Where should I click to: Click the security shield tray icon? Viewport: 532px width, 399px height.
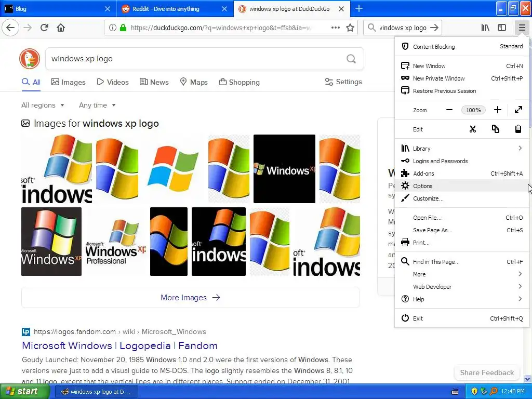click(474, 391)
